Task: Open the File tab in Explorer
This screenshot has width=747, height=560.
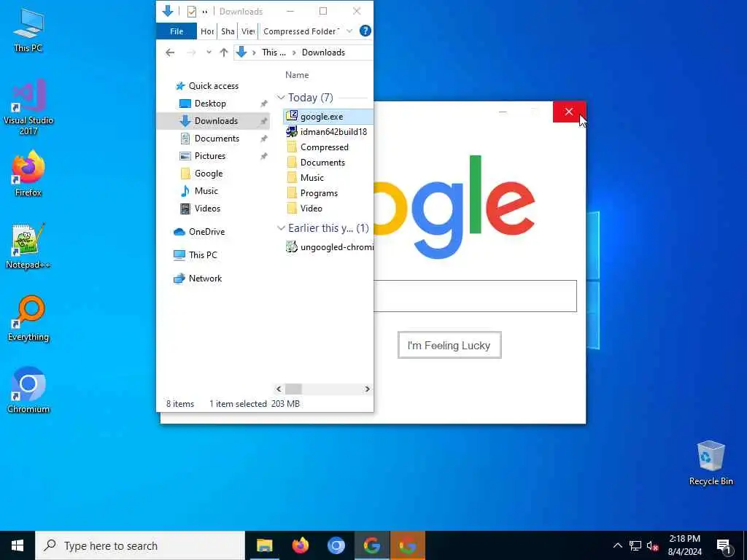Action: [x=177, y=31]
